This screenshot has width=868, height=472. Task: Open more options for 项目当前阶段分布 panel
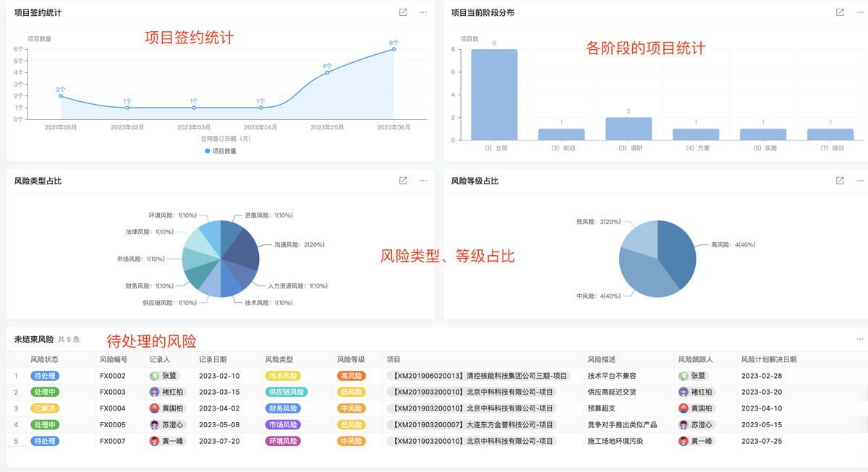(860, 12)
